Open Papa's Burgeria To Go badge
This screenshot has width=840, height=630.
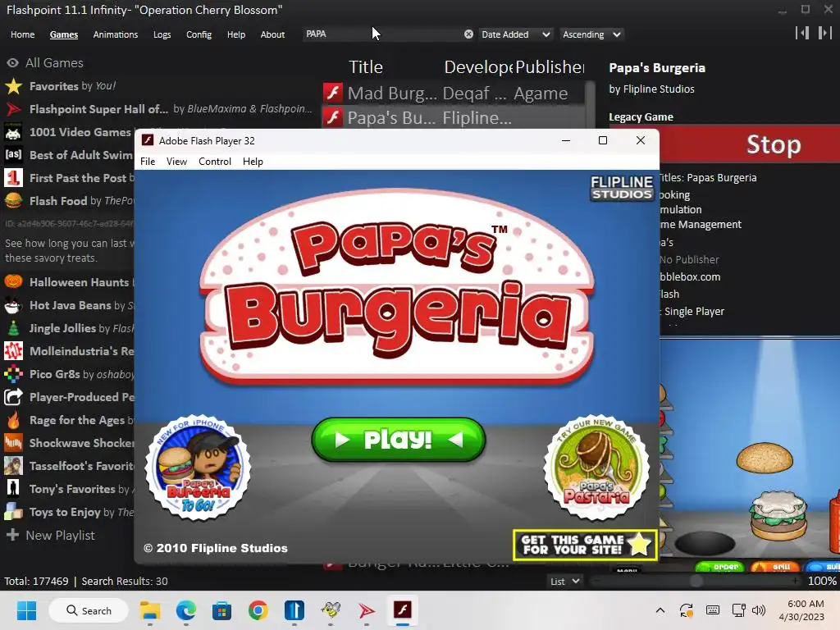click(198, 467)
